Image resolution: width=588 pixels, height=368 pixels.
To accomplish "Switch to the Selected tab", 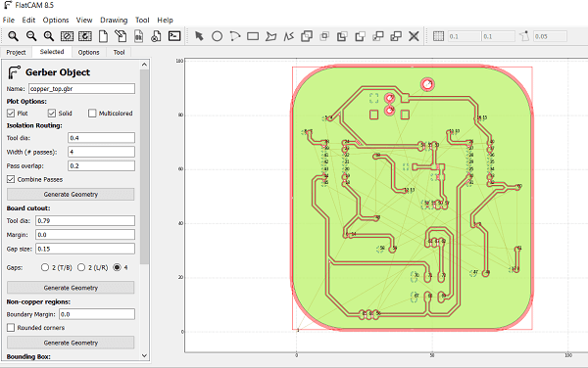I will (52, 52).
